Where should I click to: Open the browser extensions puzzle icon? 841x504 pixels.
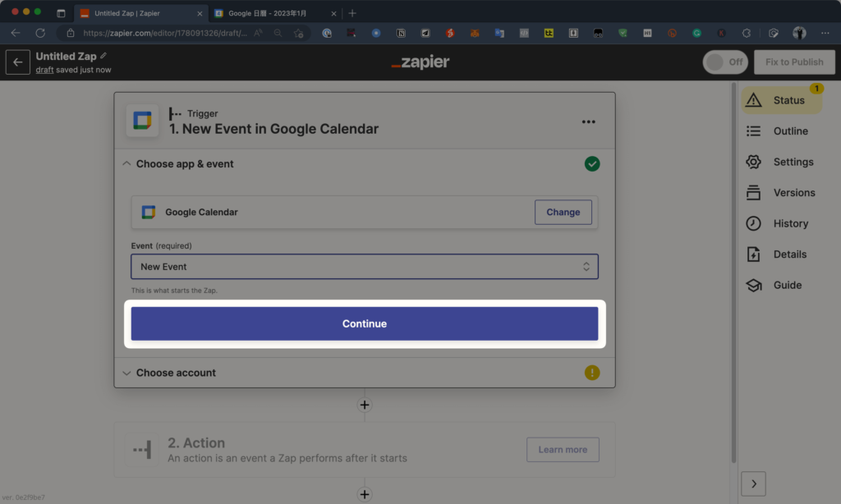pos(746,33)
